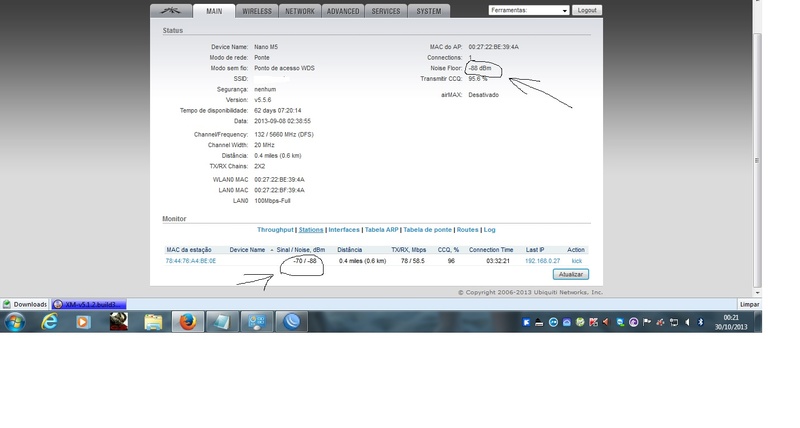
Task: Open the Throughput monitor link
Action: (x=275, y=230)
